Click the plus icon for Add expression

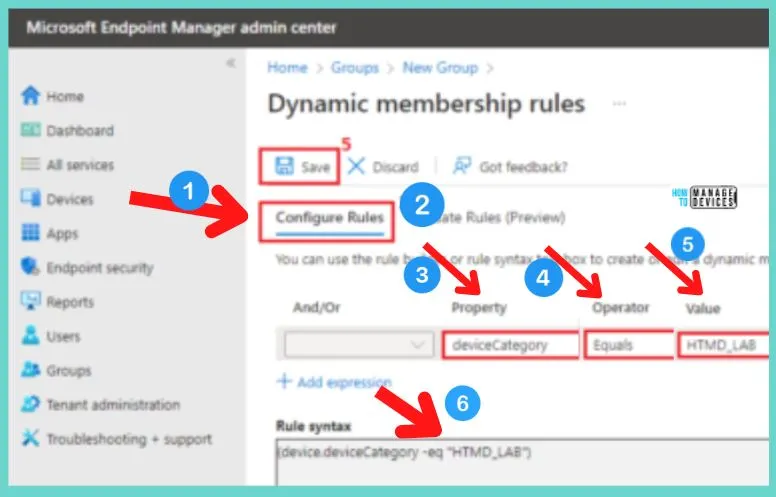click(x=284, y=381)
